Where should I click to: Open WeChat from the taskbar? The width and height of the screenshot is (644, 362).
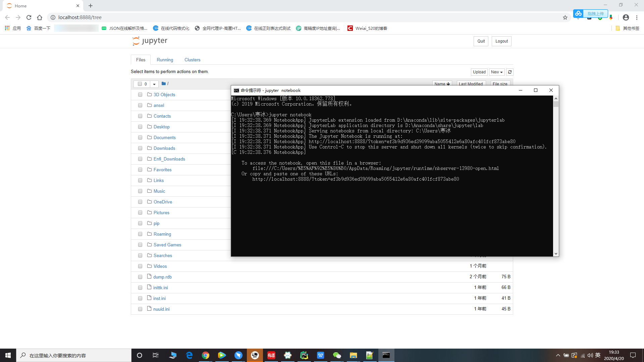point(337,355)
